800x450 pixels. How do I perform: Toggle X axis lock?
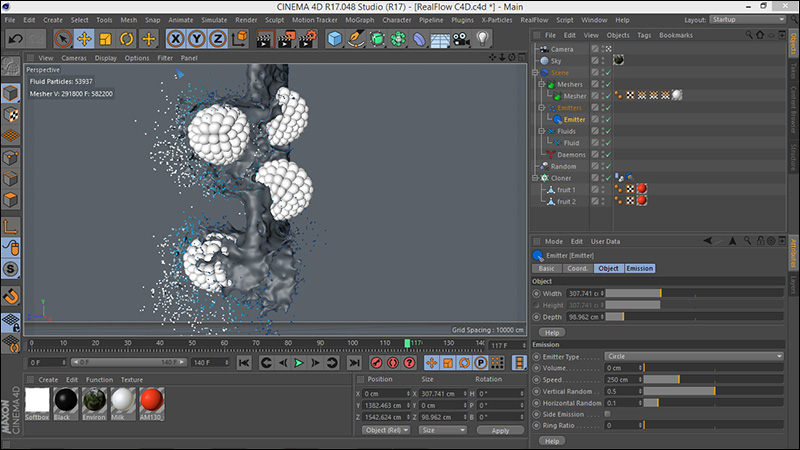176,39
